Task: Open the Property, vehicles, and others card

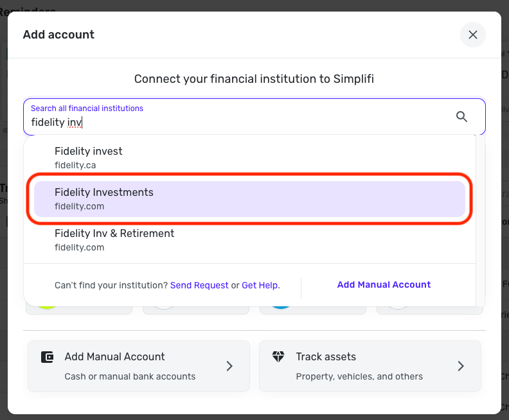Action: (x=359, y=376)
